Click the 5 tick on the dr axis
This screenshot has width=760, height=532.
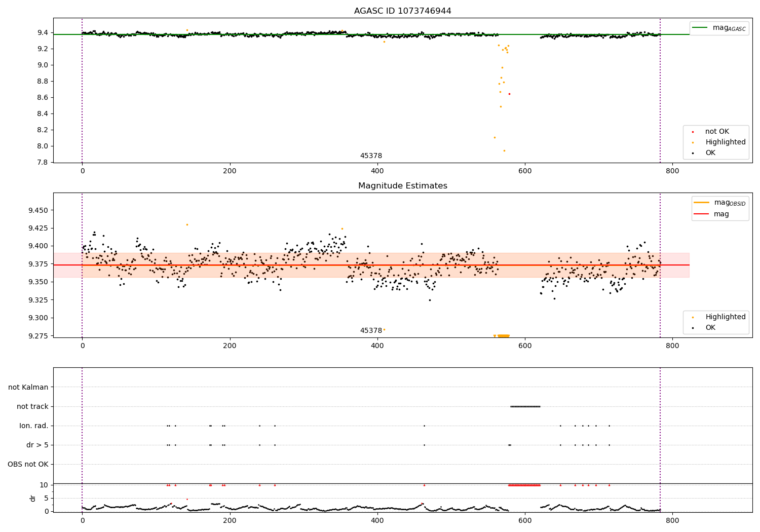tap(46, 499)
